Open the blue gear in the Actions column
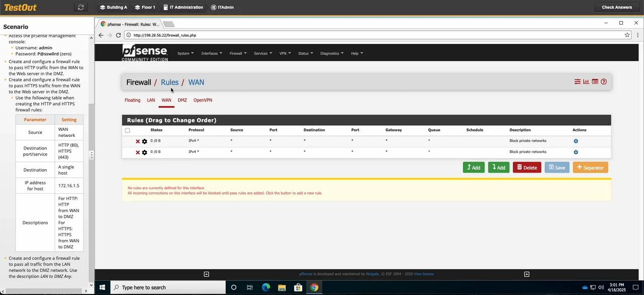Image resolution: width=644 pixels, height=295 pixels. tap(576, 141)
